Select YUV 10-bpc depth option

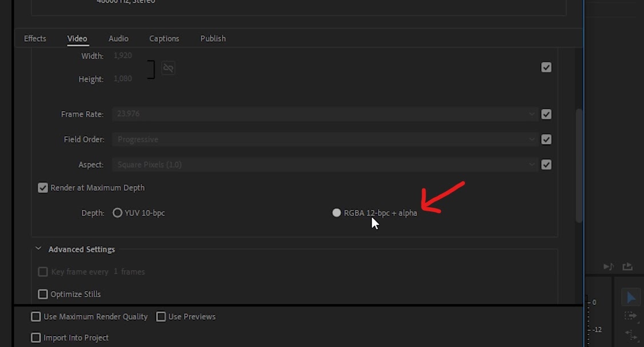pyautogui.click(x=117, y=212)
